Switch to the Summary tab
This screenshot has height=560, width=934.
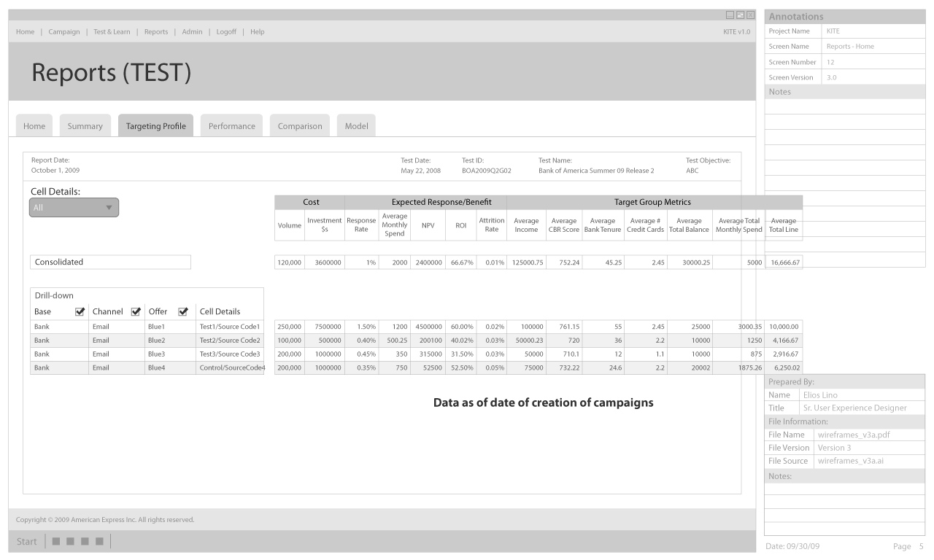(x=85, y=126)
